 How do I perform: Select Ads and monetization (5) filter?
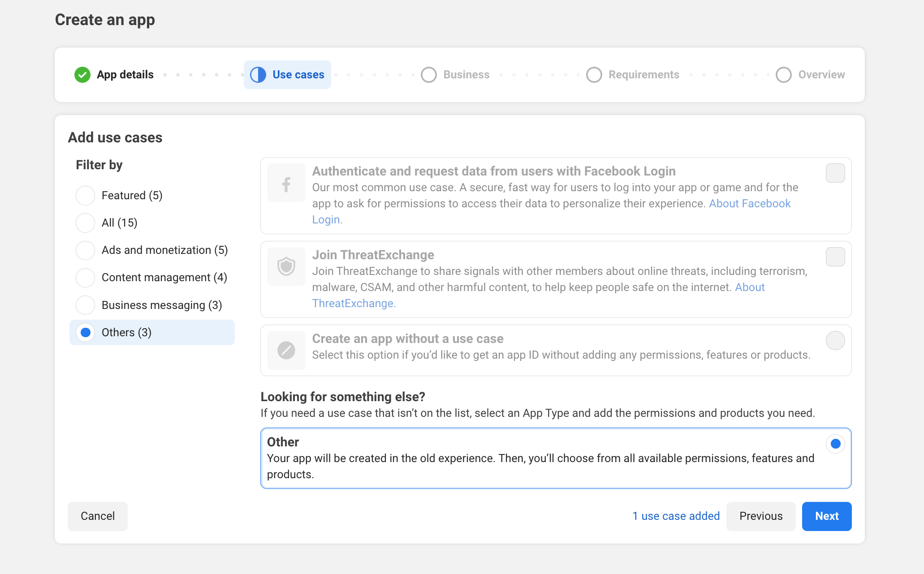pyautogui.click(x=85, y=250)
